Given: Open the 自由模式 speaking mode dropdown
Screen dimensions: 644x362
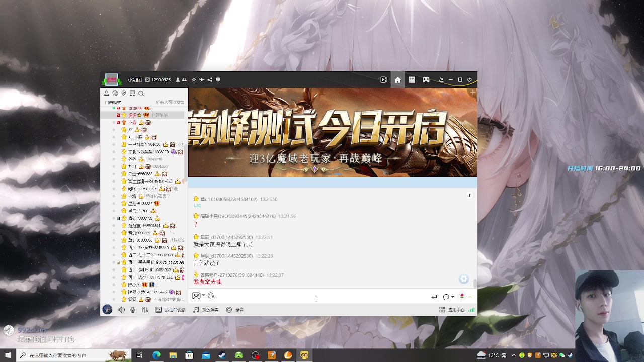Looking at the screenshot, I should coord(113,102).
